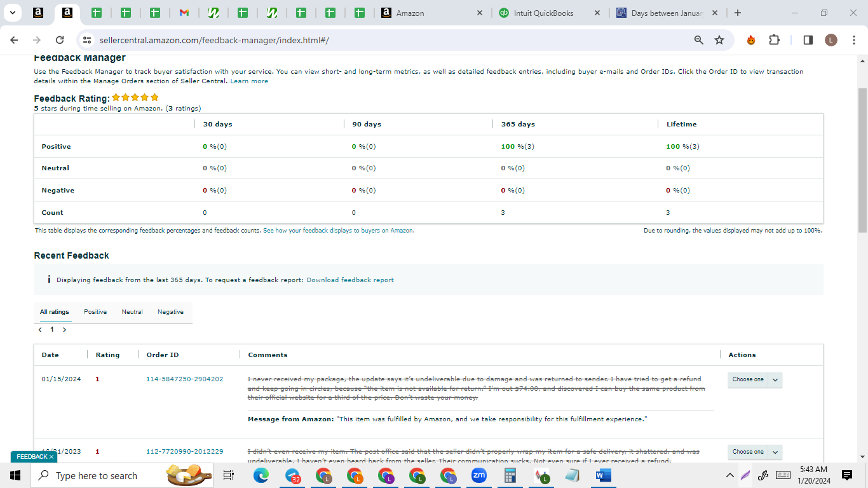Close the Days between January tab
The height and width of the screenshot is (488, 868).
(715, 13)
